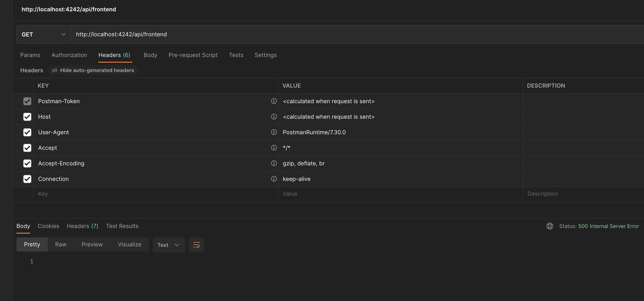Uncheck the Accept-Encoding header checkbox
The width and height of the screenshot is (644, 301).
point(27,163)
